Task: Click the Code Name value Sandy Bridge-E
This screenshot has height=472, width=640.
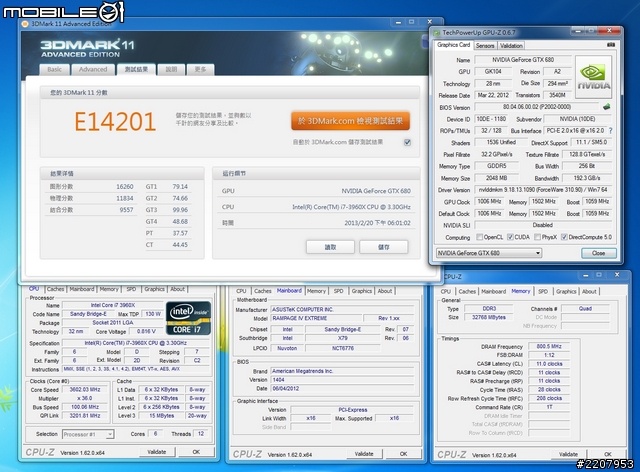Action: [88, 314]
